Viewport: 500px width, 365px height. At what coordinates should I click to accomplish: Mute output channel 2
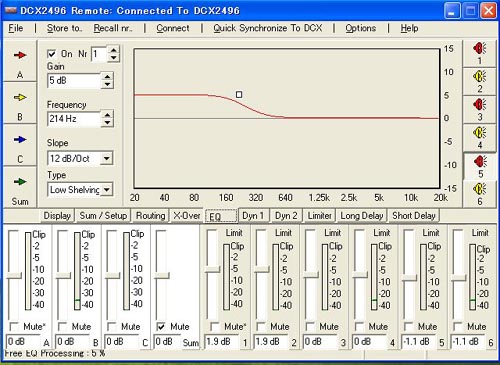tap(261, 326)
